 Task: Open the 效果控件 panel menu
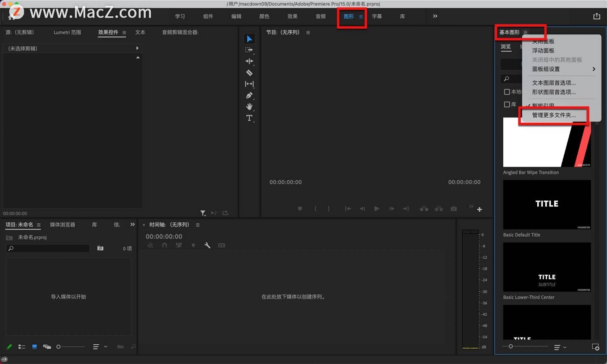point(124,33)
